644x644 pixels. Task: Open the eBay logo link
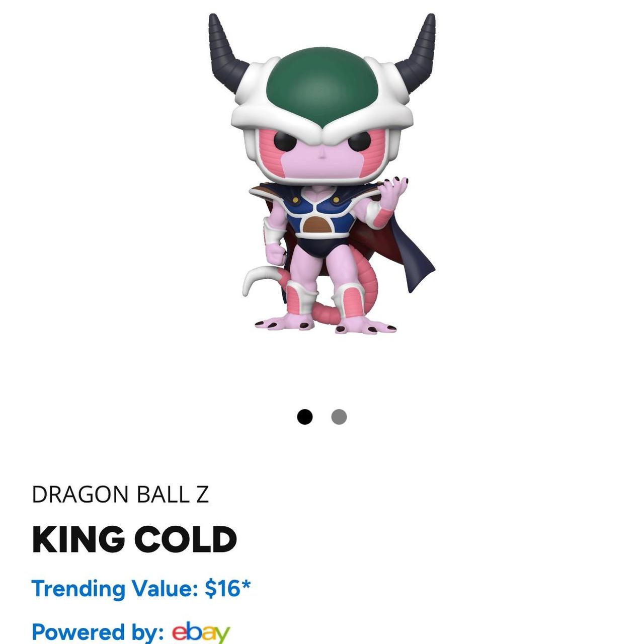pyautogui.click(x=201, y=632)
